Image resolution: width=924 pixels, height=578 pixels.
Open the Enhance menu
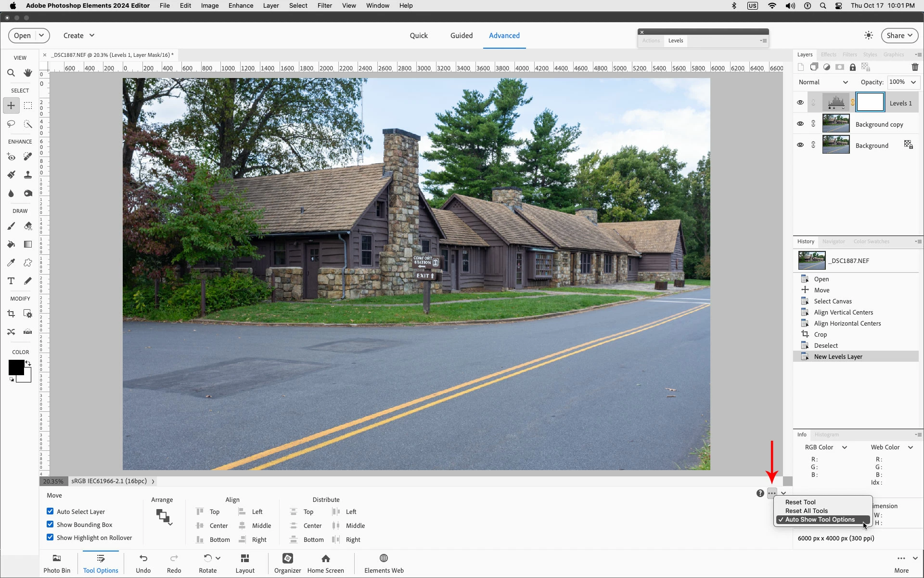(241, 6)
